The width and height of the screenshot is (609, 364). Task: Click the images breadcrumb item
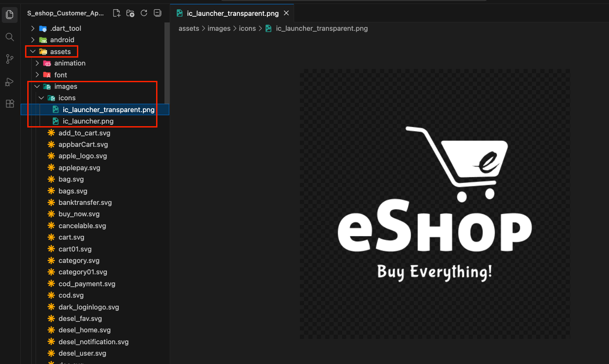[x=219, y=28]
